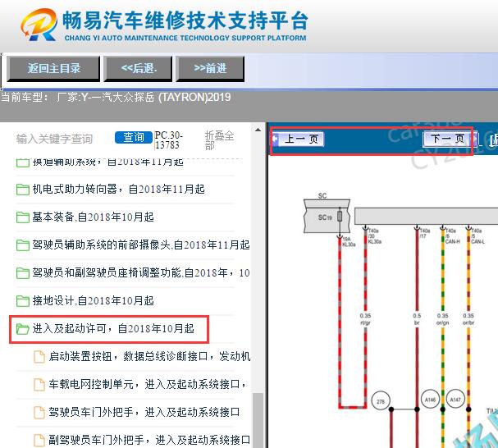Go forward with the >>前进 button
498x448 pixels.
click(x=210, y=69)
